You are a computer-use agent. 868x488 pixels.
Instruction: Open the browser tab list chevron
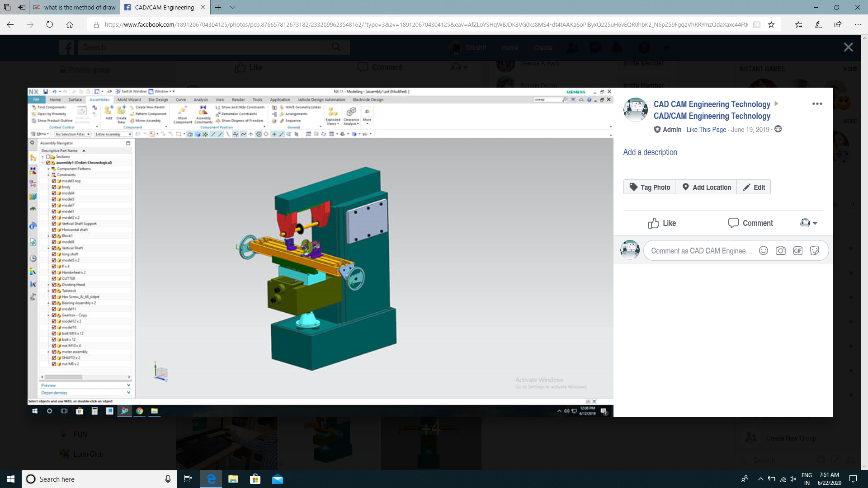[232, 7]
